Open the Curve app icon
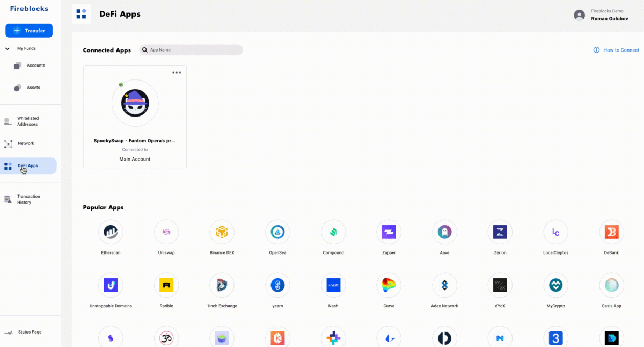644x347 pixels. (x=389, y=285)
